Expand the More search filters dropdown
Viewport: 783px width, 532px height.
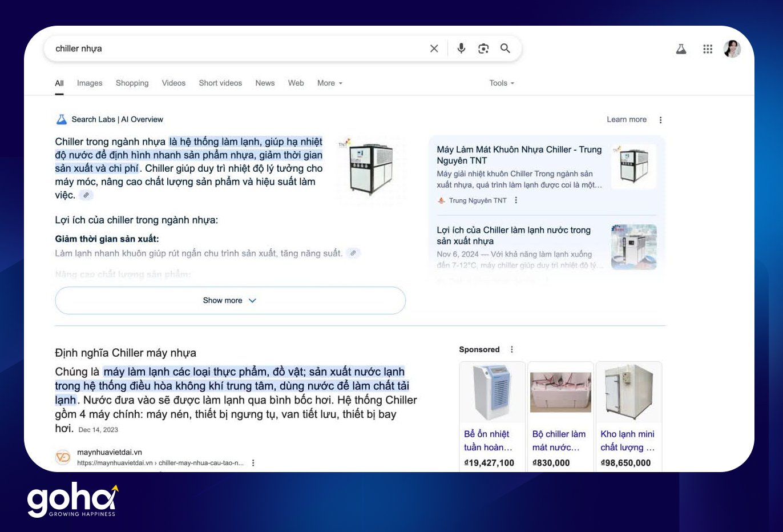pos(330,83)
